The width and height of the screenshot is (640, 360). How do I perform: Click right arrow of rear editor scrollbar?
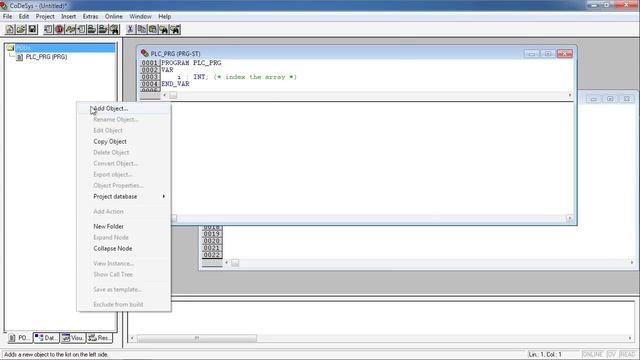click(632, 262)
